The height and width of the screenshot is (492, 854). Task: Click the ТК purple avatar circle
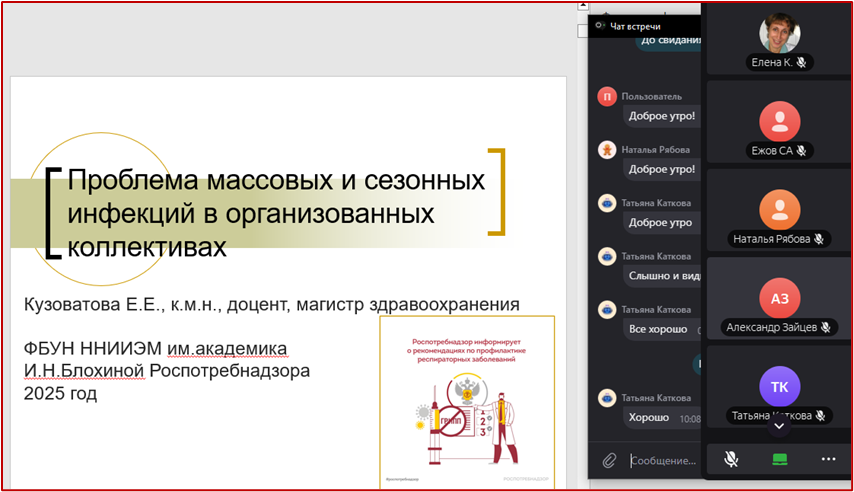click(779, 386)
